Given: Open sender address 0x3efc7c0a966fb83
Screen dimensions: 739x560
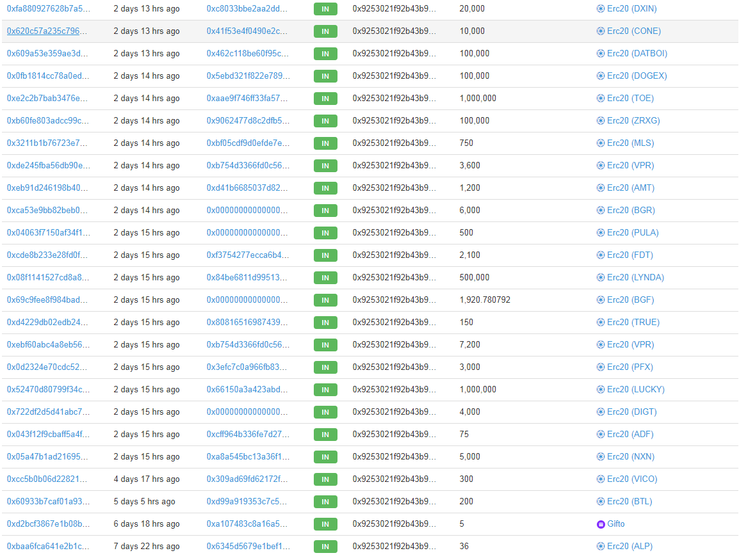Looking at the screenshot, I should (x=247, y=367).
